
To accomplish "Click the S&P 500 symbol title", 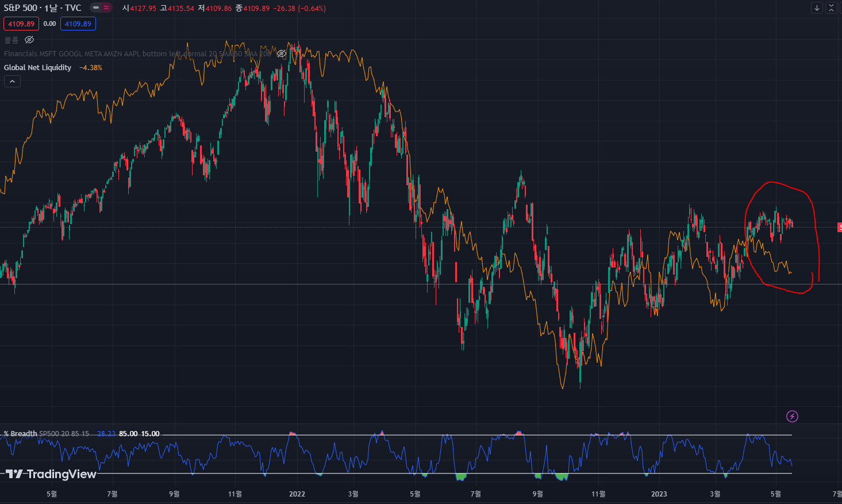I will [21, 8].
